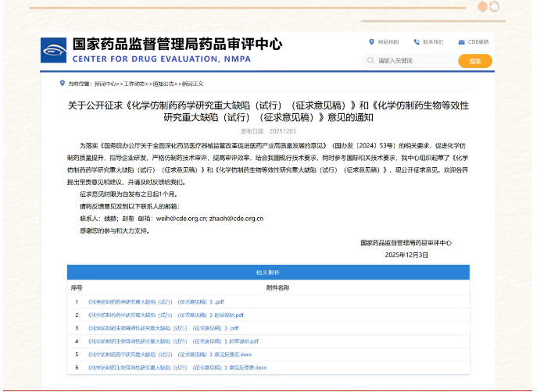Viewport: 540px width, 392px height.
Task: Click the 相关附件 blue table header
Action: click(268, 273)
